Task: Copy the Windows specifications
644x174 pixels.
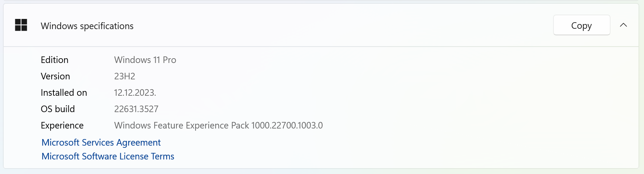Action: coord(581,25)
